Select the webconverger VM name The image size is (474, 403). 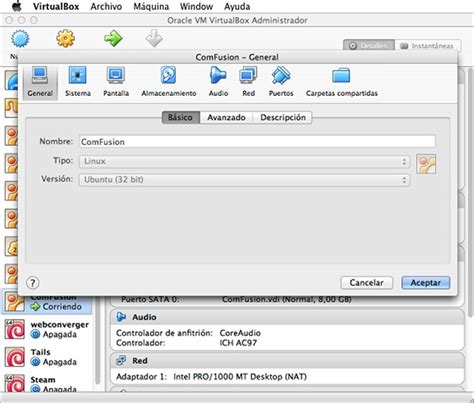click(60, 324)
